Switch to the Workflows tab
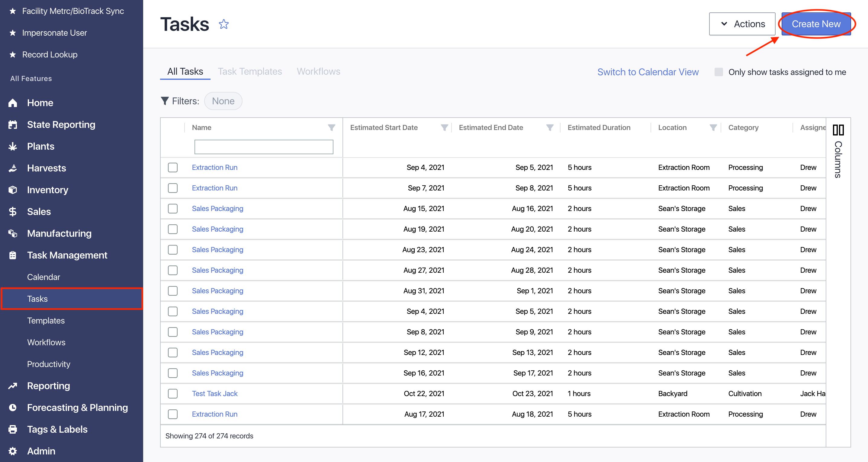 tap(318, 71)
